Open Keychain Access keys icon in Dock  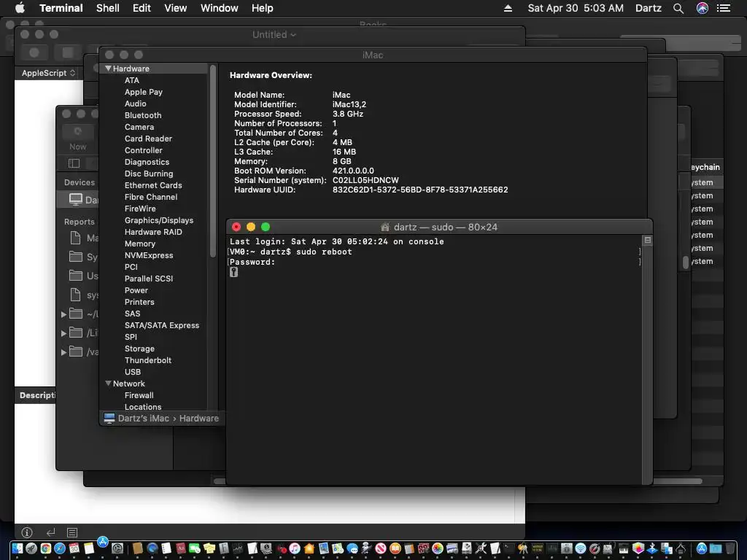pos(523,548)
